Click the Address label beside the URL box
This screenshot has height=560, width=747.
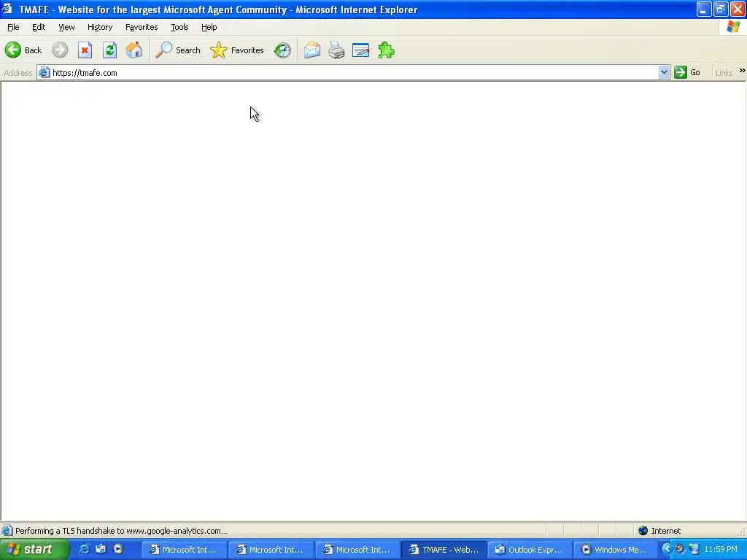pyautogui.click(x=18, y=73)
